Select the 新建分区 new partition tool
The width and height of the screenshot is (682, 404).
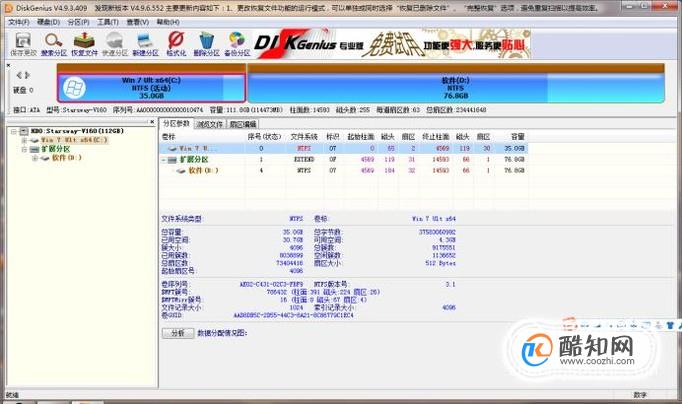point(145,44)
